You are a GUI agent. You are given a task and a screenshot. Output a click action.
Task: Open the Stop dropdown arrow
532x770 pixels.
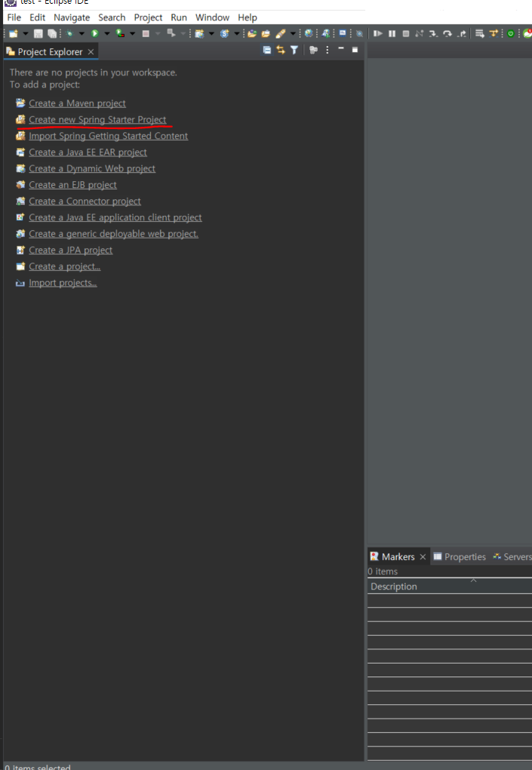click(x=158, y=33)
